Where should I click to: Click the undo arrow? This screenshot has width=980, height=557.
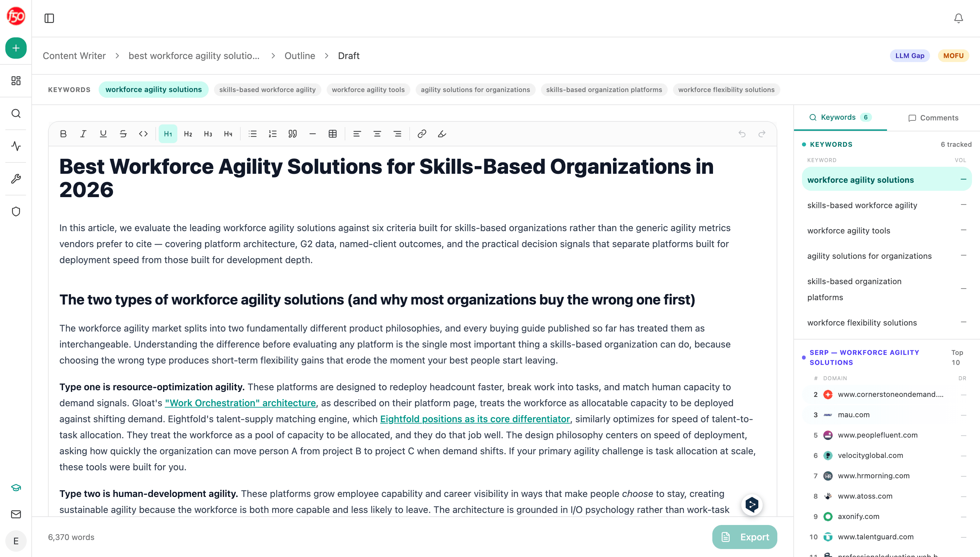[742, 134]
